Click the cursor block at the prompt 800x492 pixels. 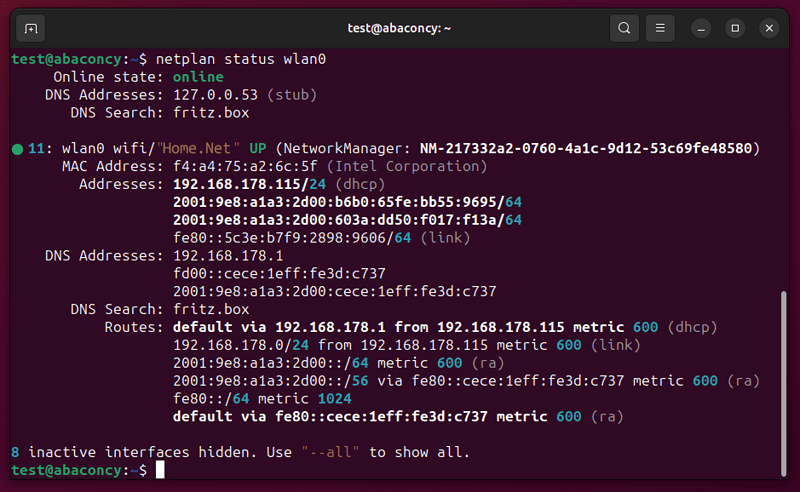click(x=160, y=470)
